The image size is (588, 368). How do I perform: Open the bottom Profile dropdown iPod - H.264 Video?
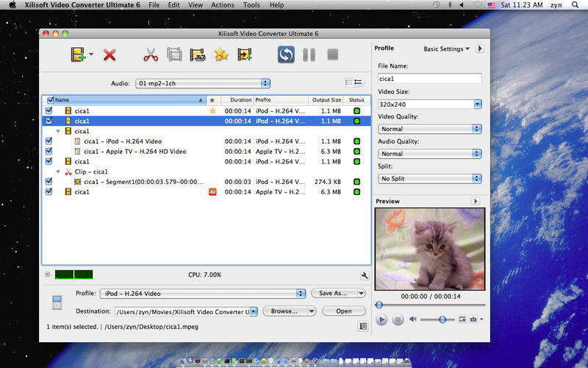click(x=203, y=294)
